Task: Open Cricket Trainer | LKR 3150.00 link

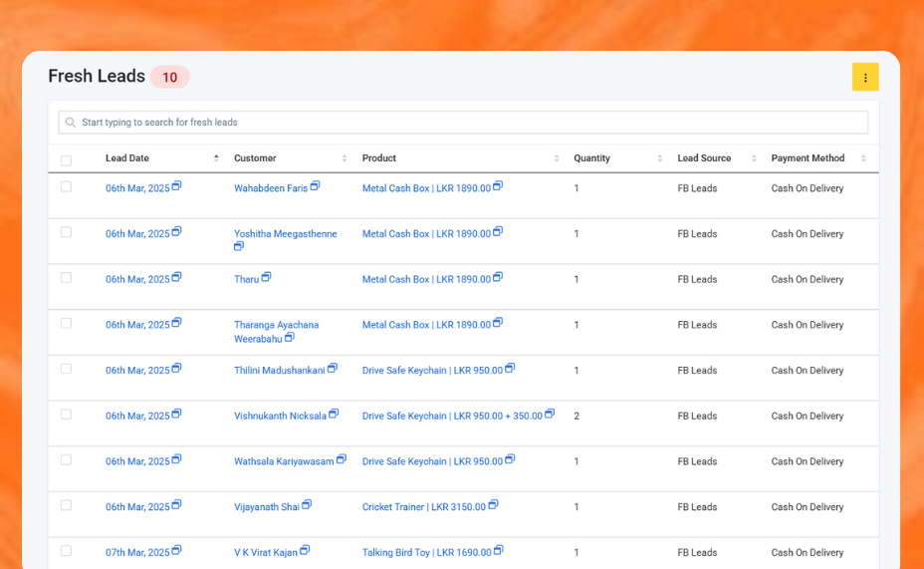Action: pos(424,507)
